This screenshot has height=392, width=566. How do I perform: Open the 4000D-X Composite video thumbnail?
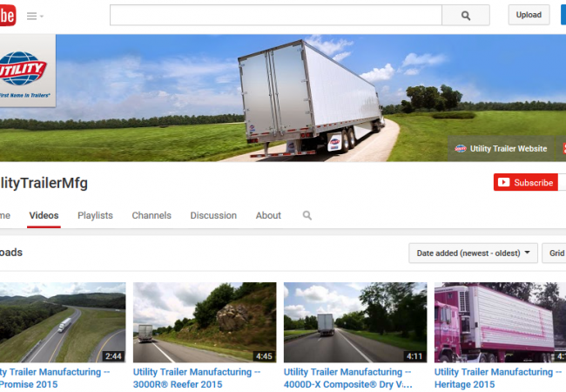355,322
